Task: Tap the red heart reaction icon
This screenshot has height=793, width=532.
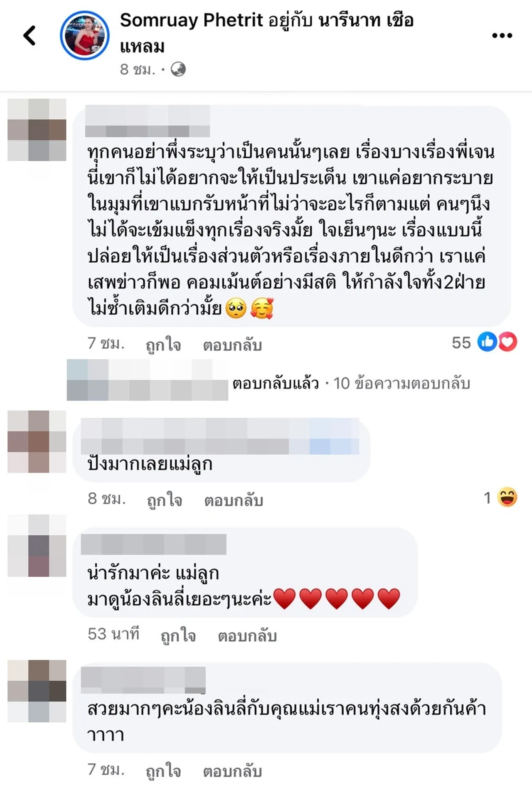Action: [507, 342]
